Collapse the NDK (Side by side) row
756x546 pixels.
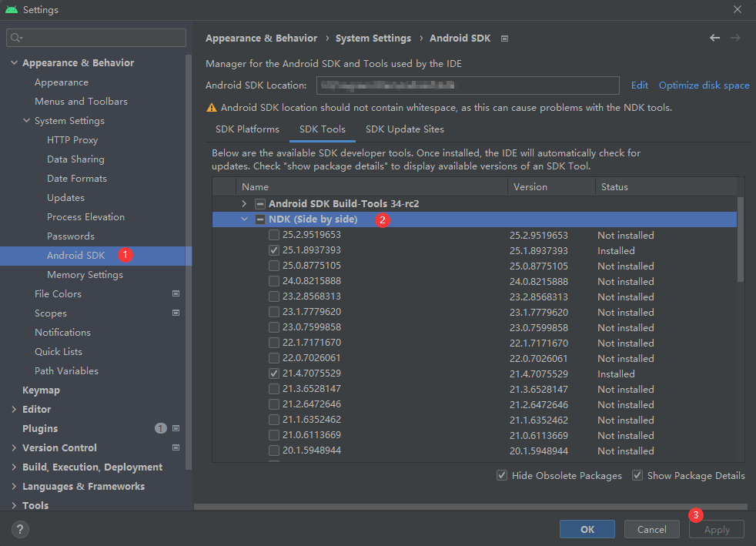[x=244, y=219]
